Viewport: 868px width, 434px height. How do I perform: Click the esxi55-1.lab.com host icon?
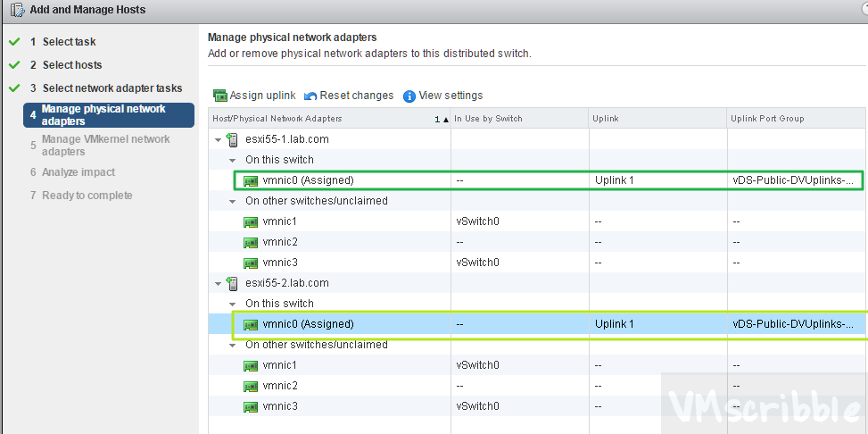pyautogui.click(x=233, y=139)
